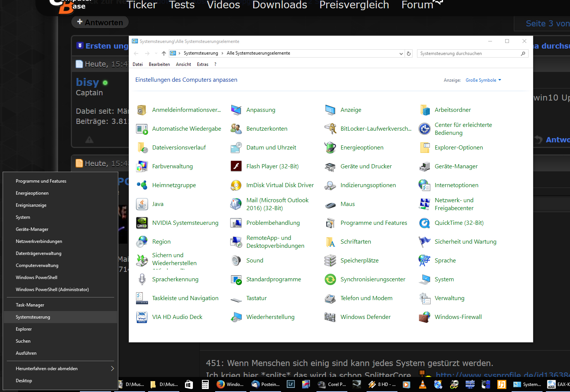This screenshot has width=570, height=392.
Task: Select Desktop in the context menu
Action: coord(60,381)
